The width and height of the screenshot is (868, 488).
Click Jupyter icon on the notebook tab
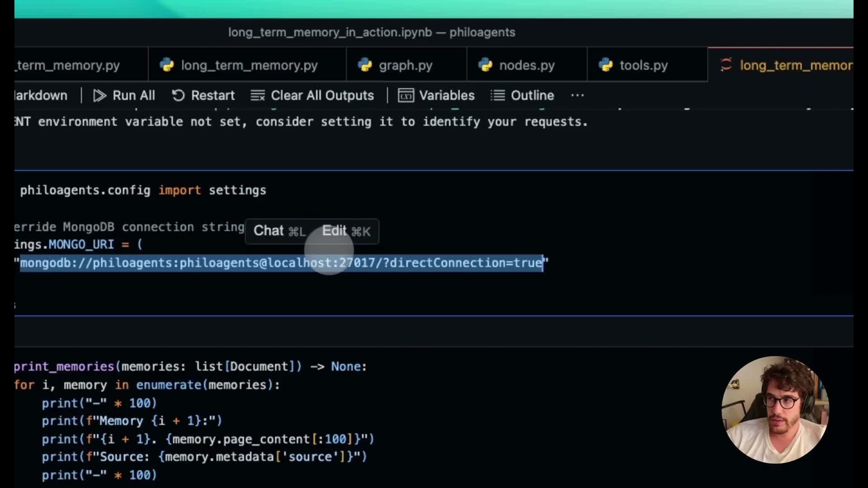[x=726, y=65]
